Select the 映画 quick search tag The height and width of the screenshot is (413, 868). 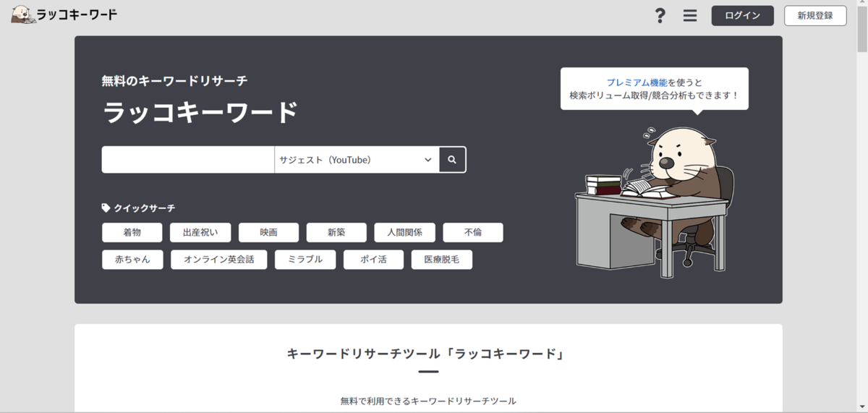pos(268,233)
